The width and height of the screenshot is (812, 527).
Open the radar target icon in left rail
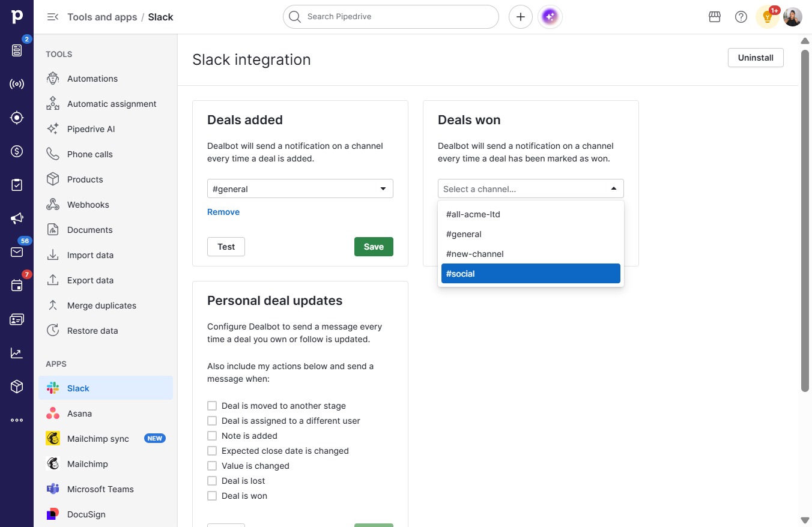pyautogui.click(x=17, y=118)
